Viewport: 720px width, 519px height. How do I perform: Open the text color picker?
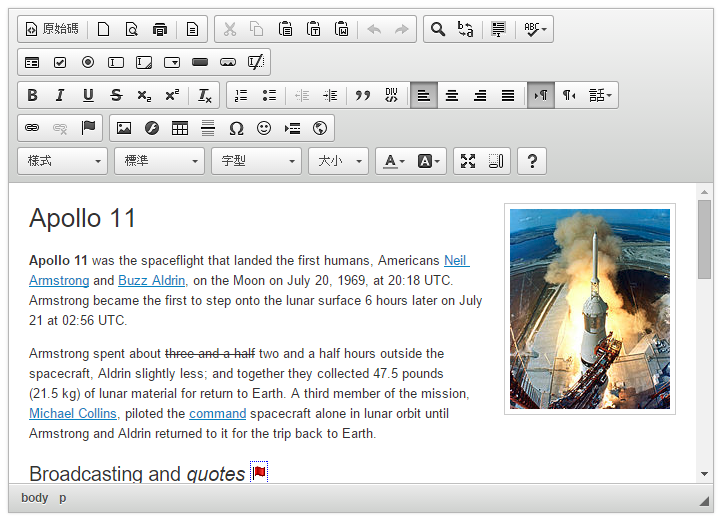coord(393,161)
